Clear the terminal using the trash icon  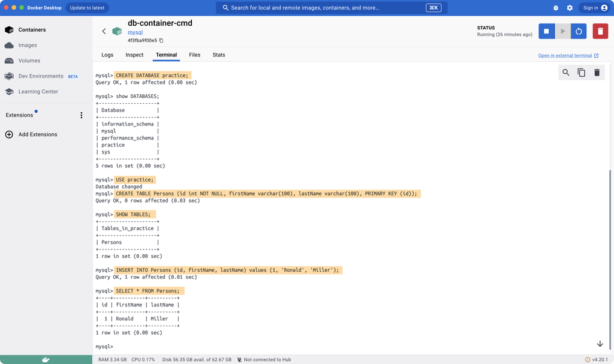click(x=597, y=72)
